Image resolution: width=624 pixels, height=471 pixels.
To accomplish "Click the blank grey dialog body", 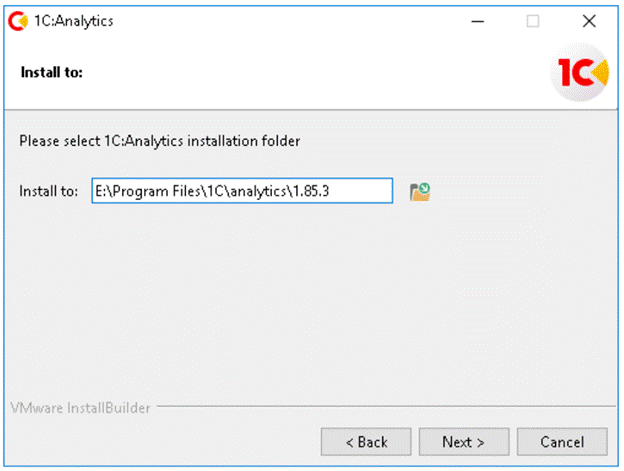I will coord(300,300).
